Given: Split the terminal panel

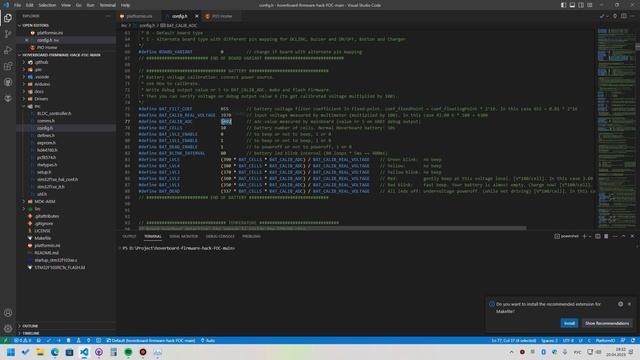Looking at the screenshot, I should [598, 236].
